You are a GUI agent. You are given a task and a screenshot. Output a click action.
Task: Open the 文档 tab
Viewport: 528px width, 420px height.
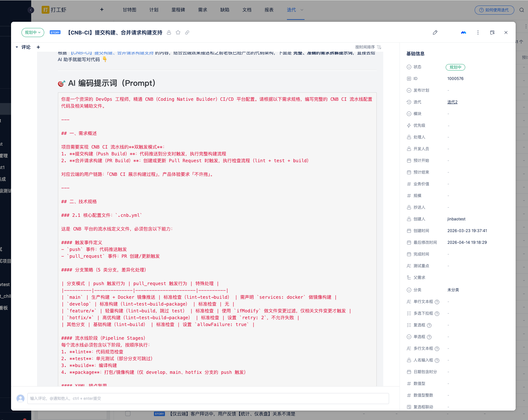(x=247, y=10)
